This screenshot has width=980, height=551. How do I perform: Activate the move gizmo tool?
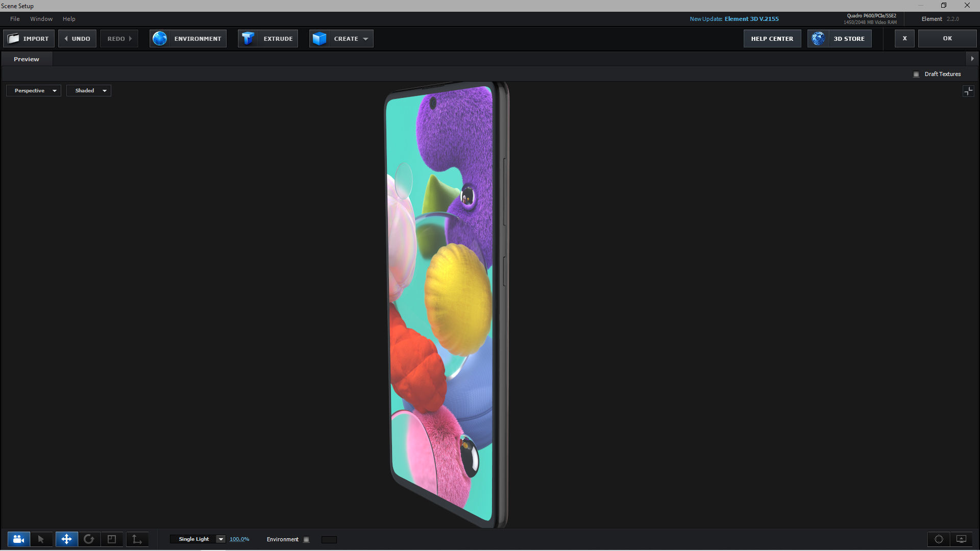click(66, 539)
